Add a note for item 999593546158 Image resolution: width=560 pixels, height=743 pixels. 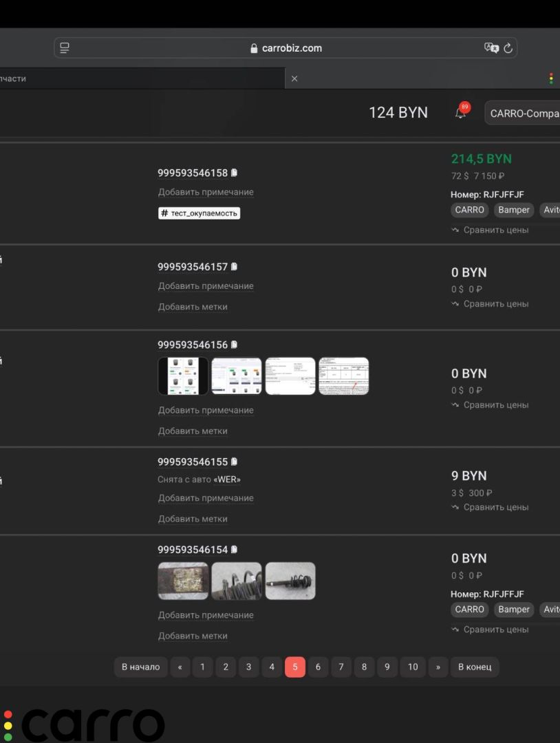[x=206, y=192]
